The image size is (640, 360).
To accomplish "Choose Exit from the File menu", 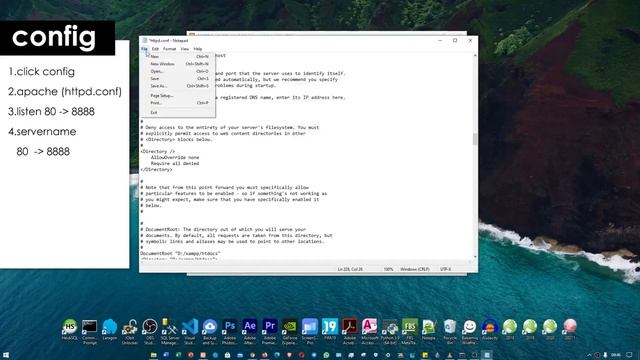I will click(178, 112).
